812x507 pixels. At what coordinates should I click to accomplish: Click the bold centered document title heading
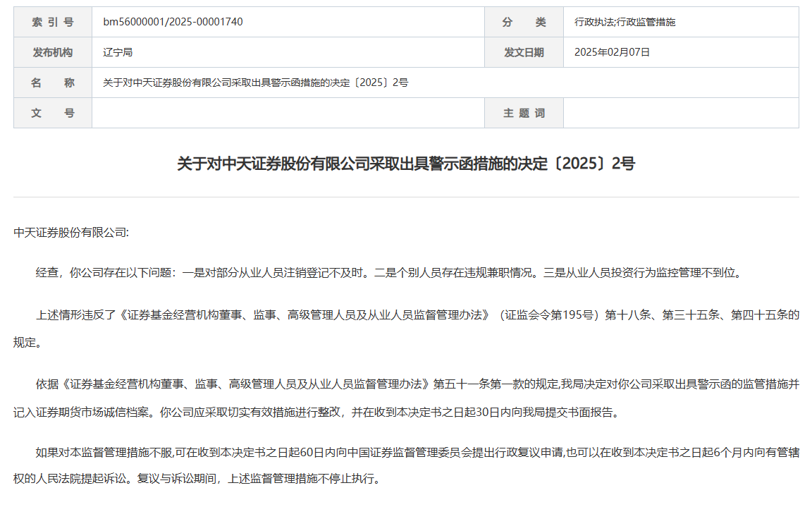tap(406, 164)
